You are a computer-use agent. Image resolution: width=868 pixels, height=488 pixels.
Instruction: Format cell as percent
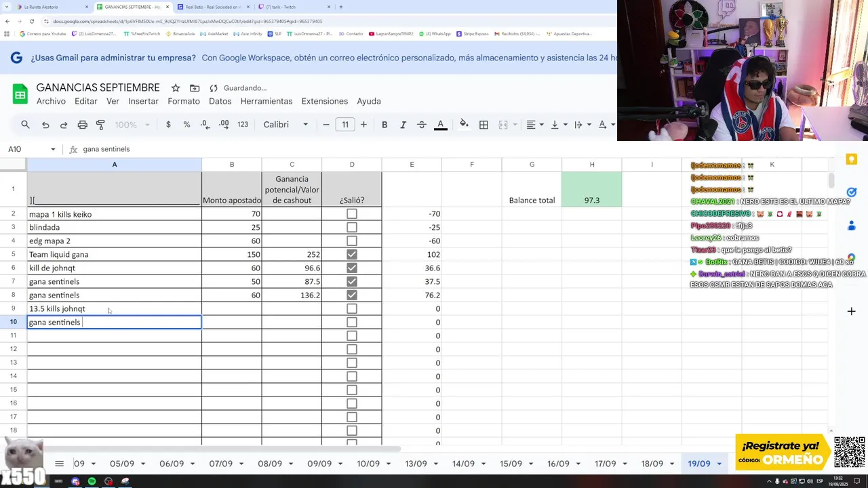point(186,125)
